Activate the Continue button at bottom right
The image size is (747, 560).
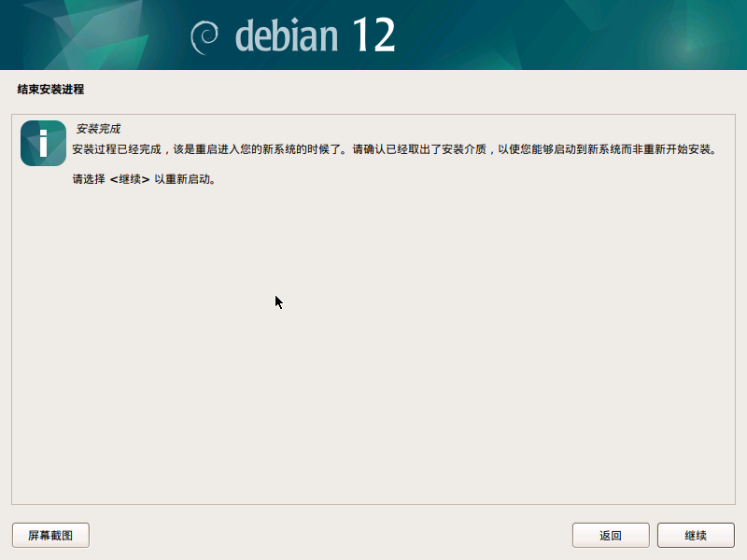(695, 535)
